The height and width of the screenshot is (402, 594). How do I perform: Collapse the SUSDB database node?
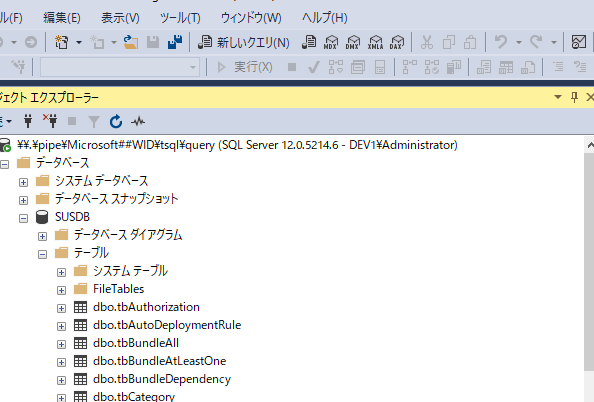click(23, 218)
